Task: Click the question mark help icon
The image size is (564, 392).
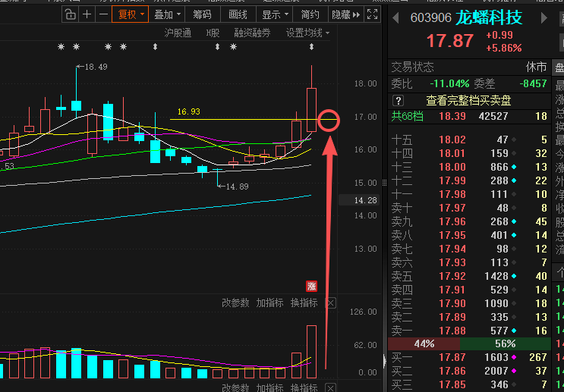Action: pyautogui.click(x=398, y=101)
